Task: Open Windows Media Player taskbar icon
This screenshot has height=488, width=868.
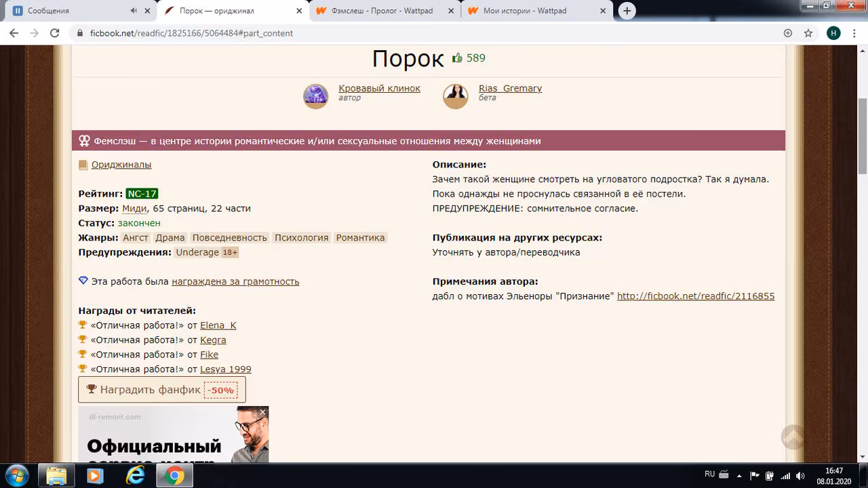Action: coord(96,476)
